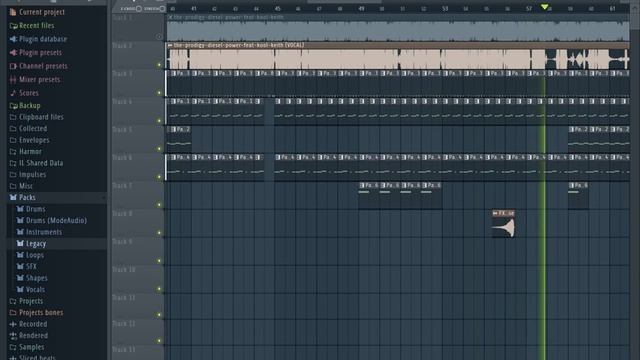
Task: Mute Track 4 using its green dot
Action: (x=159, y=121)
